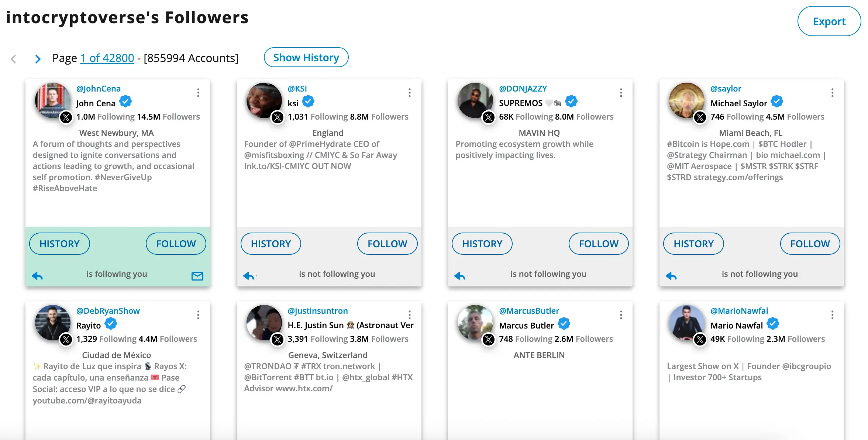868x440 pixels.
Task: Go to the next page with the right chevron
Action: [37, 59]
